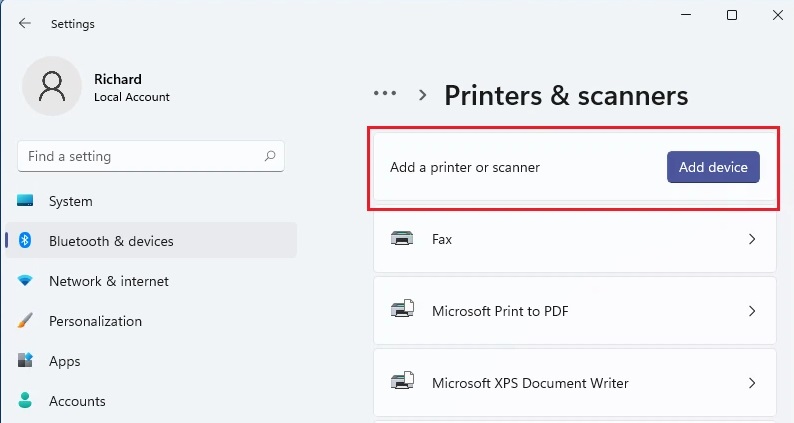Image resolution: width=794 pixels, height=423 pixels.
Task: Click the Bluetooth icon in sidebar
Action: pyautogui.click(x=26, y=241)
